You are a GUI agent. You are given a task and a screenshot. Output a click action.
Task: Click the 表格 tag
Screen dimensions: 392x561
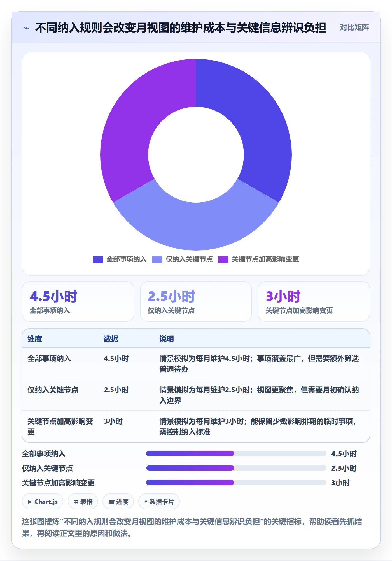click(83, 502)
